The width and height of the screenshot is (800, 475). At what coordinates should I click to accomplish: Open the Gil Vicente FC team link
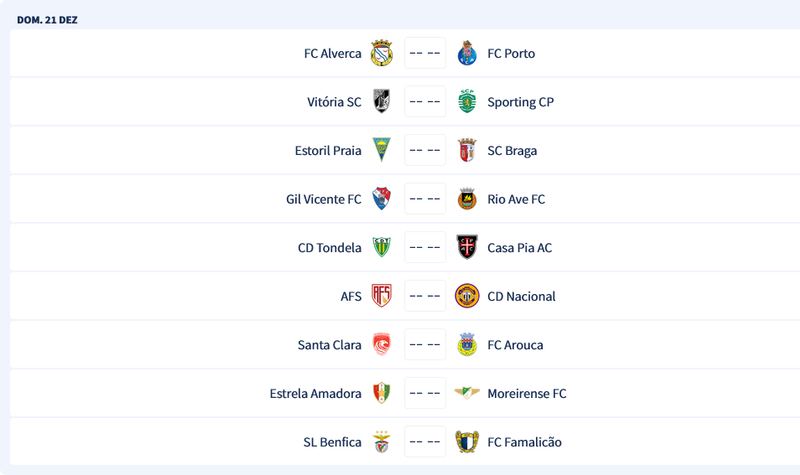[x=323, y=199]
